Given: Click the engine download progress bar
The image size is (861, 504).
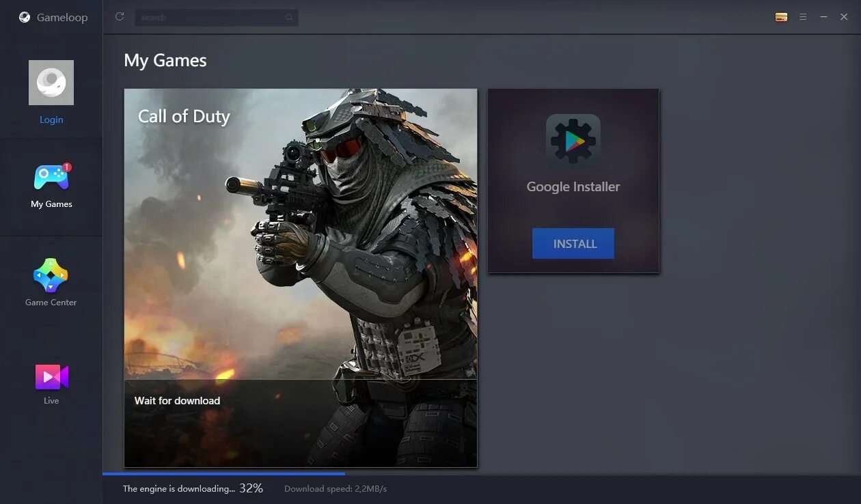Looking at the screenshot, I should click(482, 473).
